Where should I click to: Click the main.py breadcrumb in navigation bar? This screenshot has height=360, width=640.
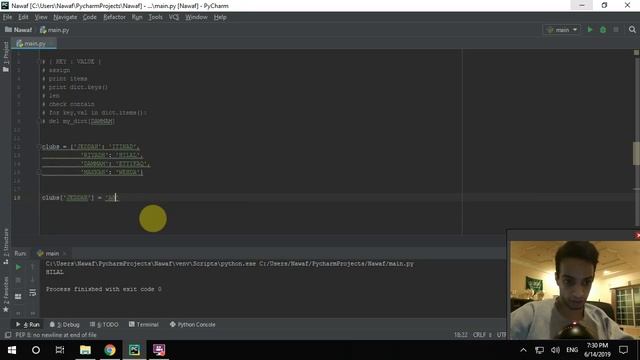[x=54, y=30]
